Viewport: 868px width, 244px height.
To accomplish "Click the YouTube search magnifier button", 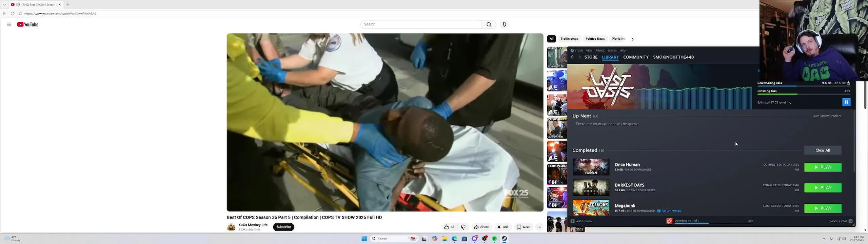I will [489, 24].
